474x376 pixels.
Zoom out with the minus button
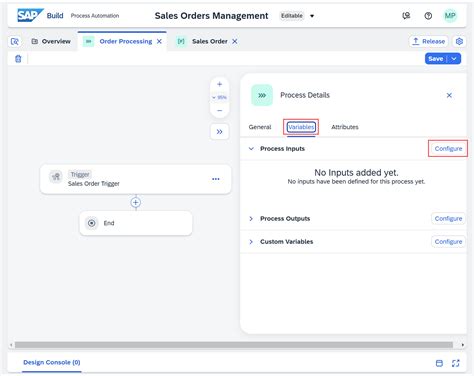pyautogui.click(x=219, y=110)
